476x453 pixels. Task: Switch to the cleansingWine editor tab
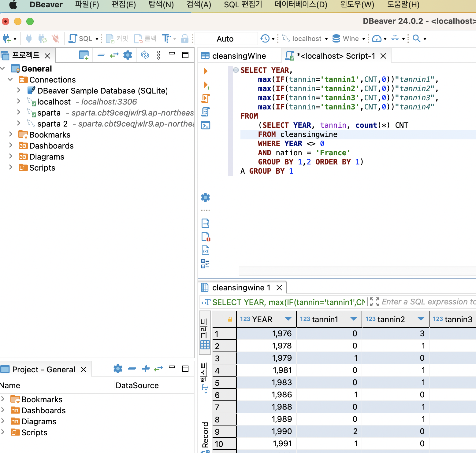pyautogui.click(x=239, y=56)
